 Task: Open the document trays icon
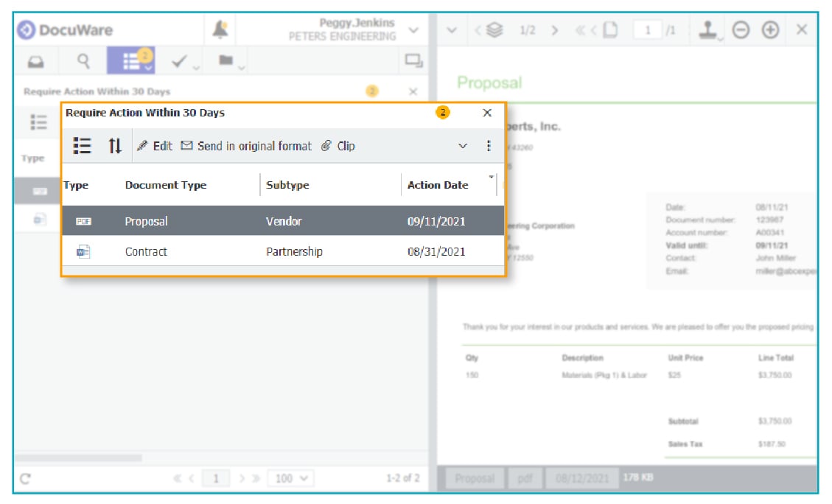pyautogui.click(x=35, y=62)
